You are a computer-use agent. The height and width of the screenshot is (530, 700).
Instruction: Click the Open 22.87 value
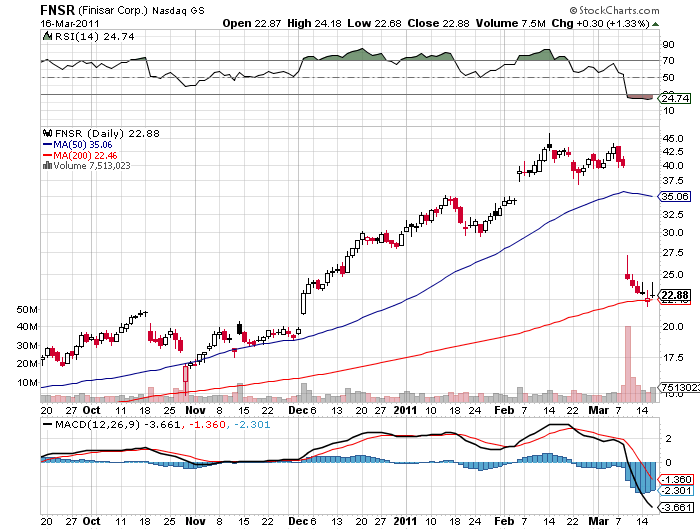click(x=252, y=23)
